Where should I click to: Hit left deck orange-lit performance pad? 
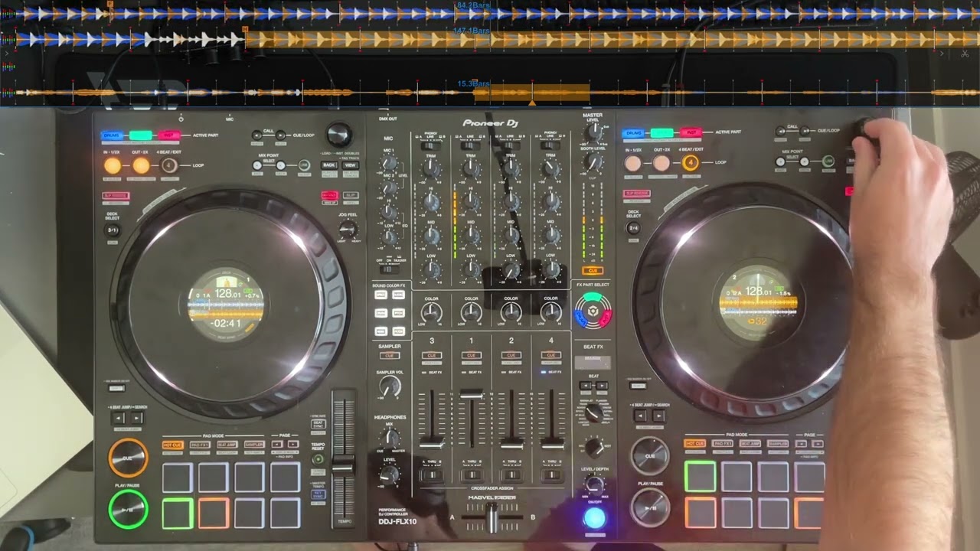pyautogui.click(x=214, y=514)
